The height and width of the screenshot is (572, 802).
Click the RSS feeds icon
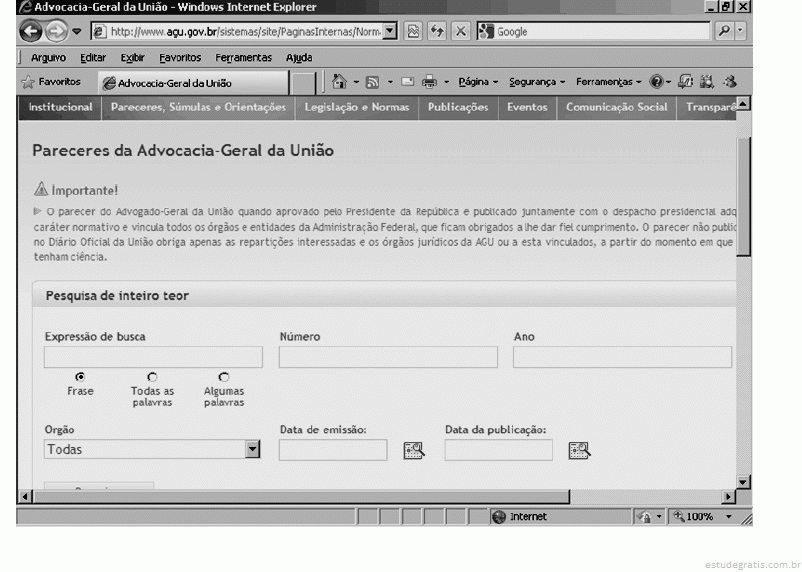coord(373,82)
